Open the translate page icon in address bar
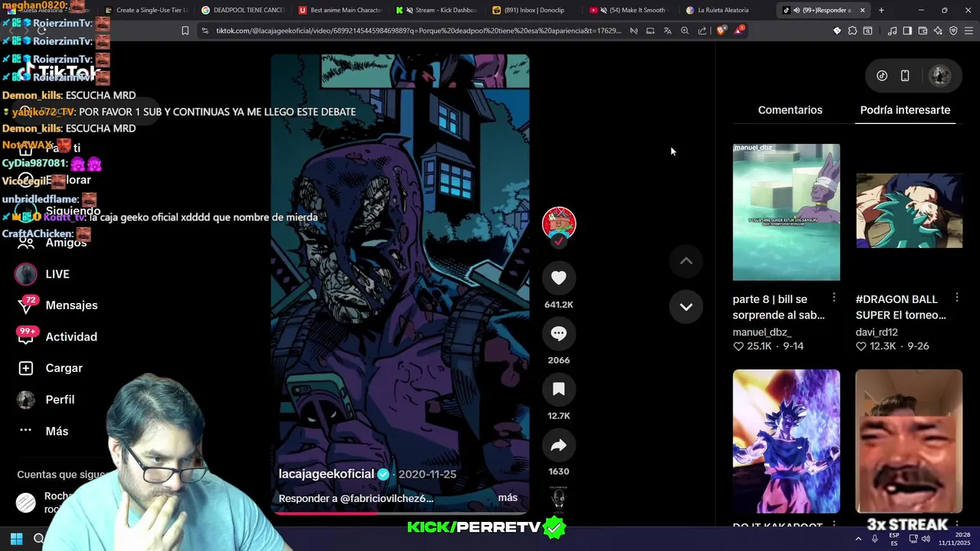This screenshot has width=980, height=551. 667,31
